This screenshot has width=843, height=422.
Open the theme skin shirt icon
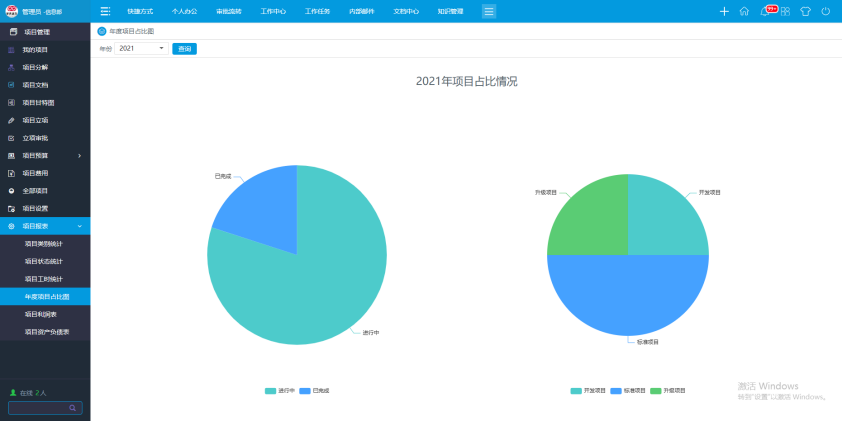coord(806,11)
